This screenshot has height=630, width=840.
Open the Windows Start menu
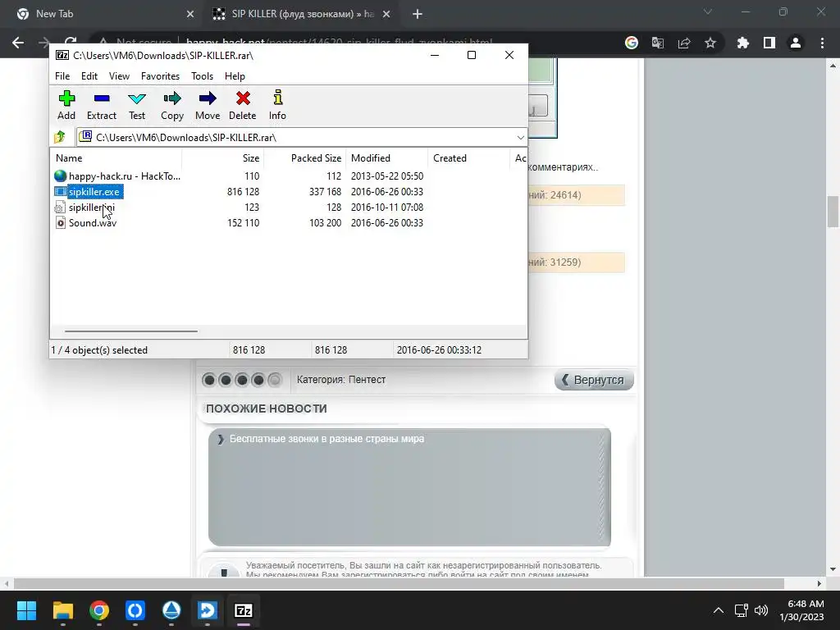[x=26, y=610]
